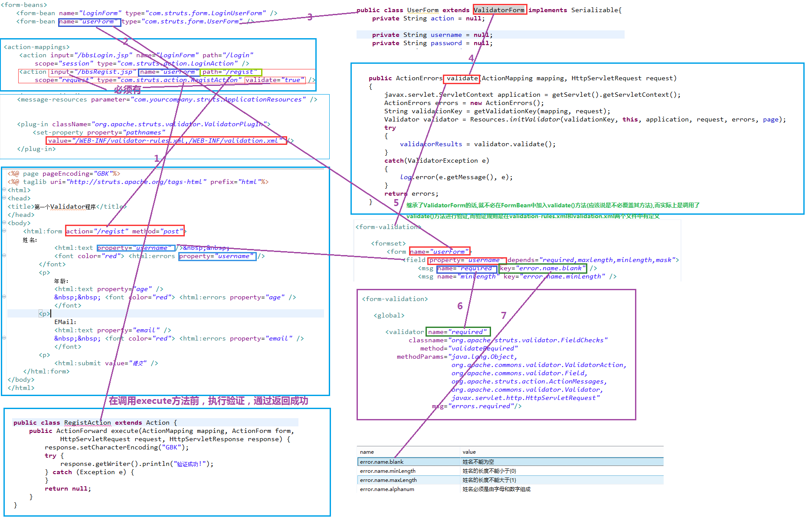Viewport: 812px width, 524px height.
Task: Collapse the <html:form> fold marker
Action: coord(4,231)
